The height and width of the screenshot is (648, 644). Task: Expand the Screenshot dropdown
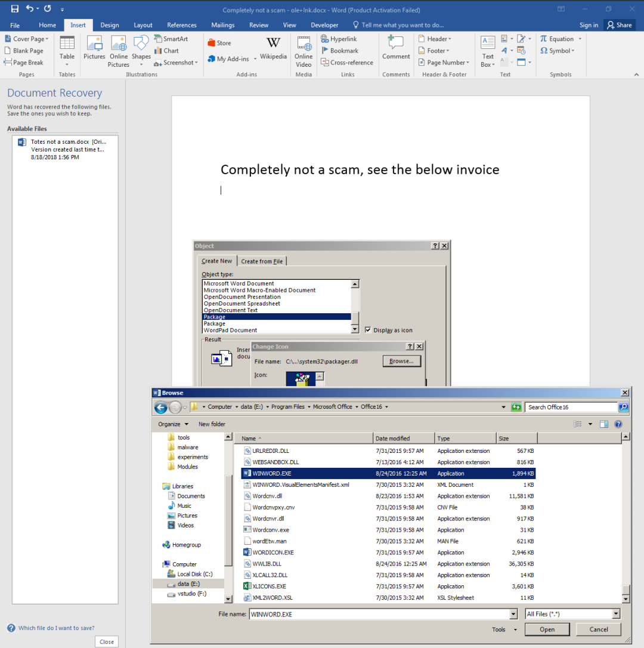[196, 63]
